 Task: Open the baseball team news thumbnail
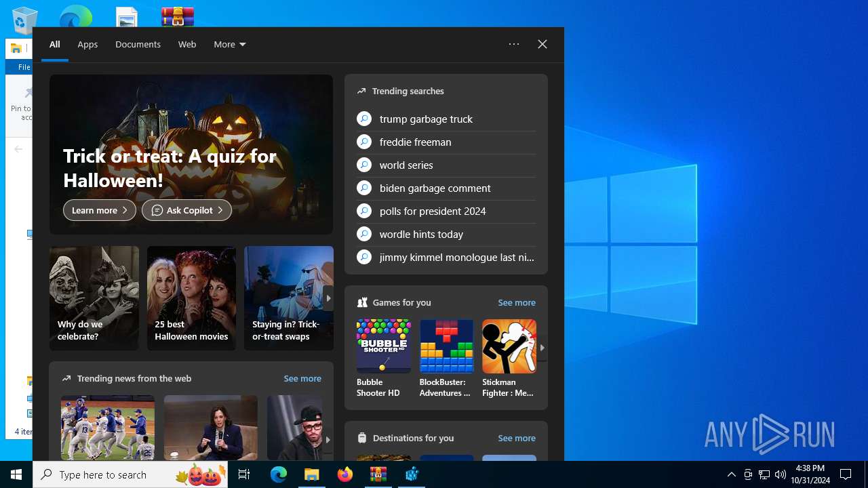(x=108, y=428)
